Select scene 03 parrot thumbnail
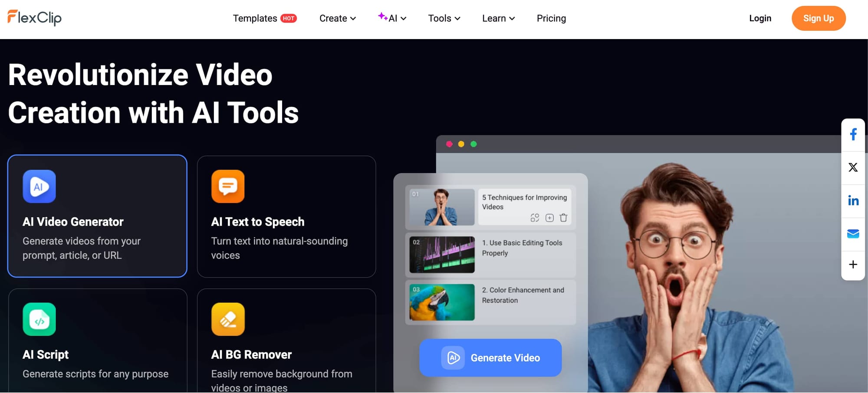 click(x=442, y=302)
